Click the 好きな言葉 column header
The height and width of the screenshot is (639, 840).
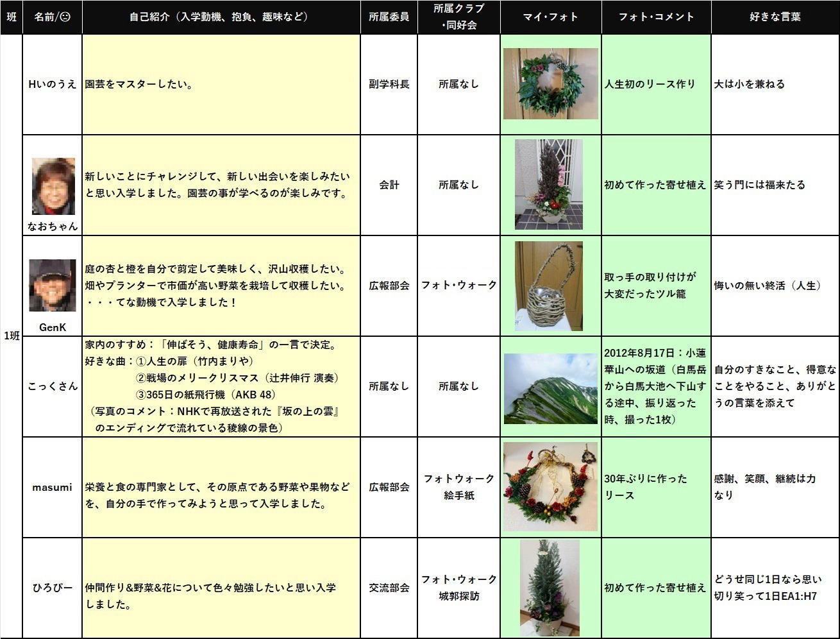click(x=775, y=17)
